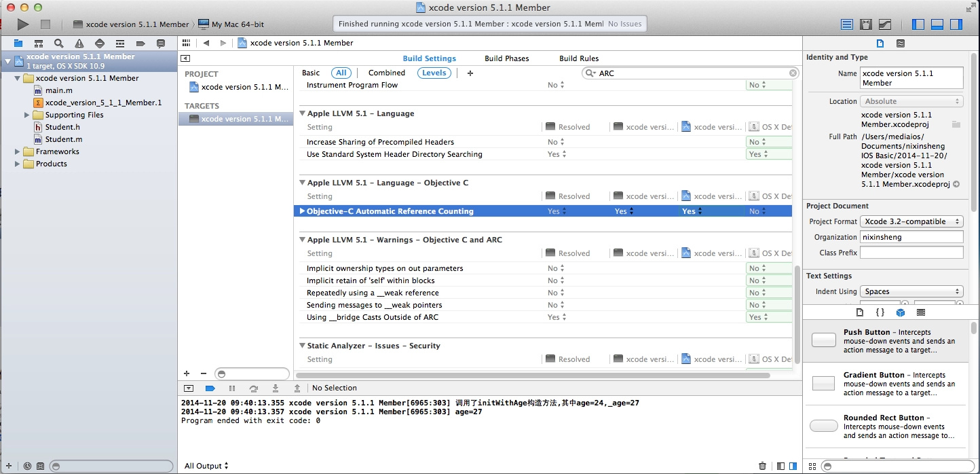Show related items grid menu
The width and height of the screenshot is (980, 474).
click(187, 43)
